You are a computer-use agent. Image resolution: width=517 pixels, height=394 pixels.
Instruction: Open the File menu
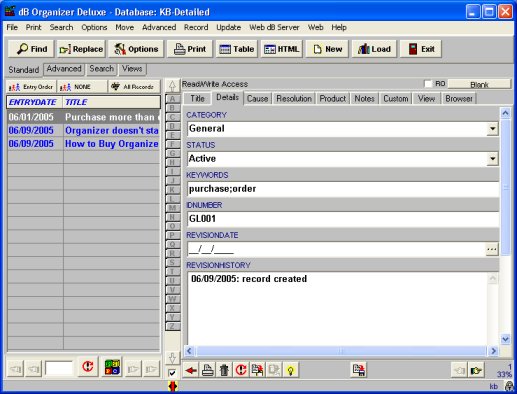12,27
